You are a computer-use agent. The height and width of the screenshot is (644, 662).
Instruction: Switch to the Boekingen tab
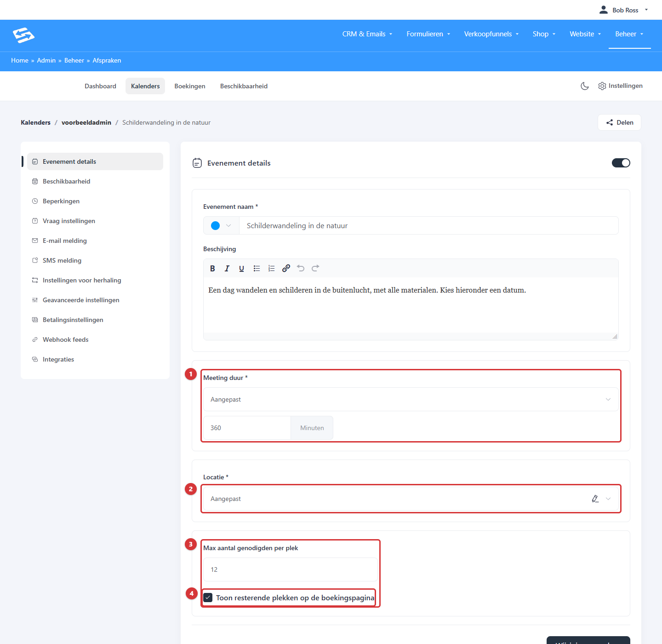(x=190, y=86)
